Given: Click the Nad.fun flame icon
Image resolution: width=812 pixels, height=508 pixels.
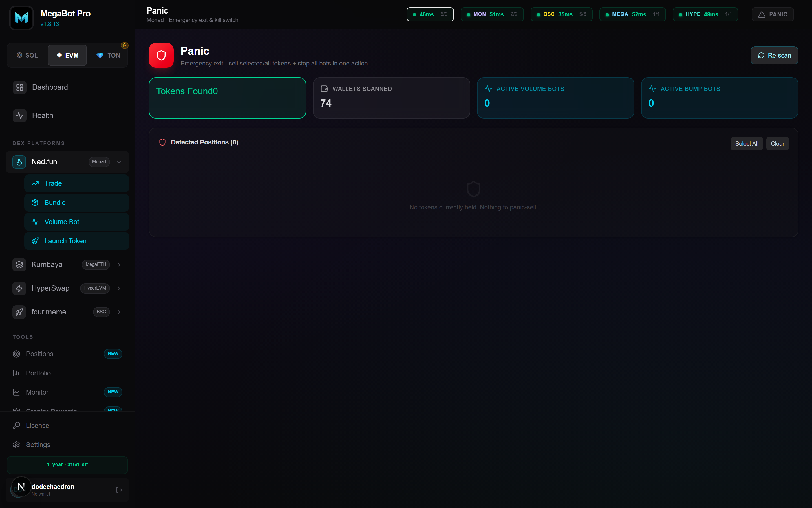Looking at the screenshot, I should [19, 162].
